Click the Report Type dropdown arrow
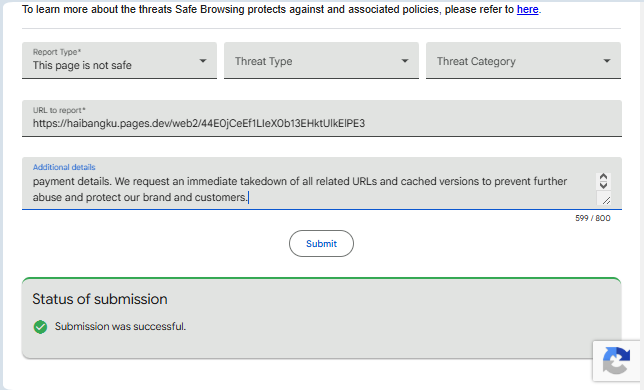644x390 pixels. (x=202, y=61)
